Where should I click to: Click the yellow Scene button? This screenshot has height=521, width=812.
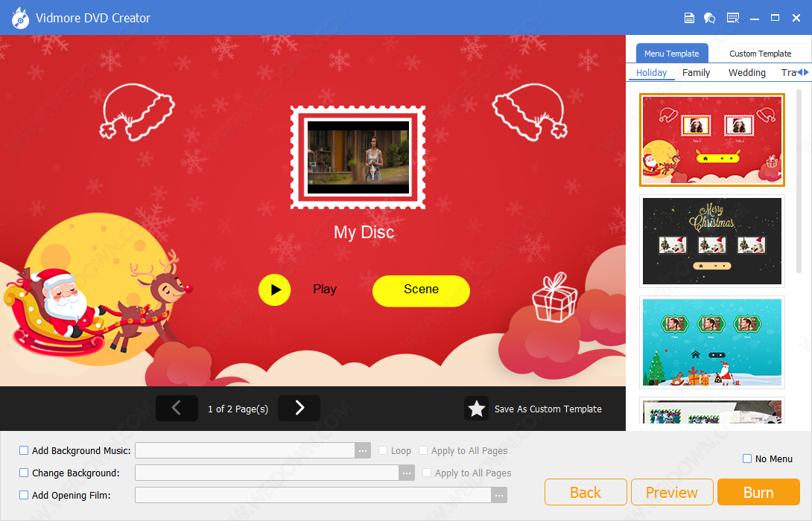pos(421,290)
